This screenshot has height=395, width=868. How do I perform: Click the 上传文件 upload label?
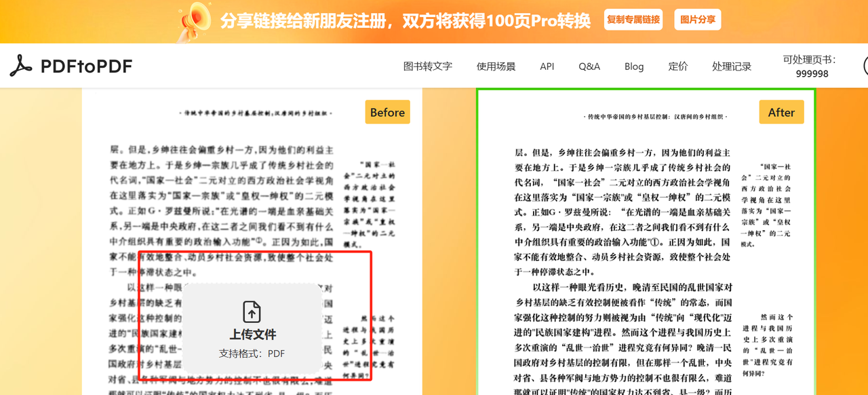pyautogui.click(x=252, y=335)
